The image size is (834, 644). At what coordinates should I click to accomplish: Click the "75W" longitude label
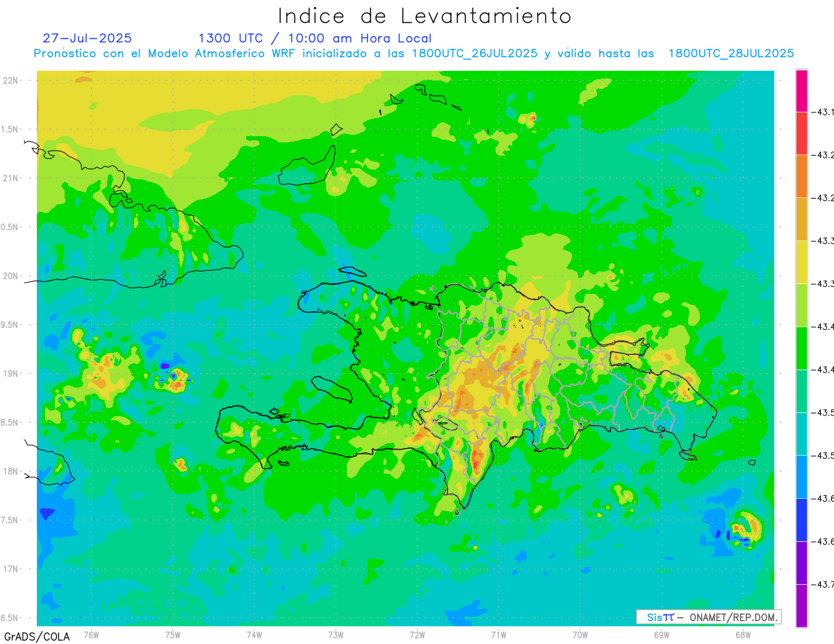click(x=173, y=634)
